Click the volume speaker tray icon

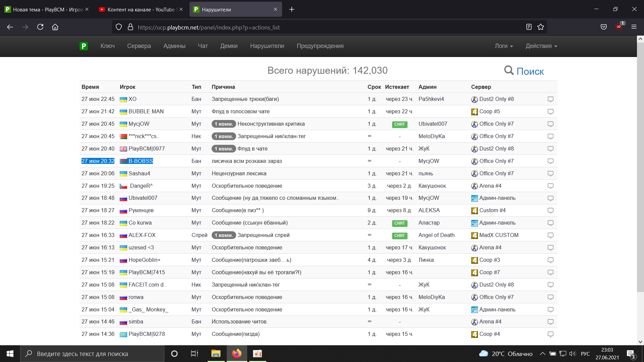tap(572, 354)
